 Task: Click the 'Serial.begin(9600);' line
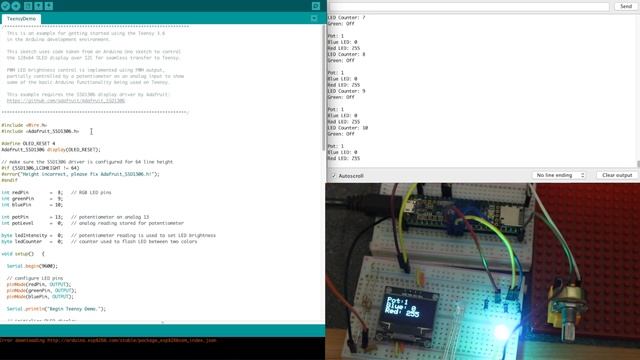(x=32, y=266)
